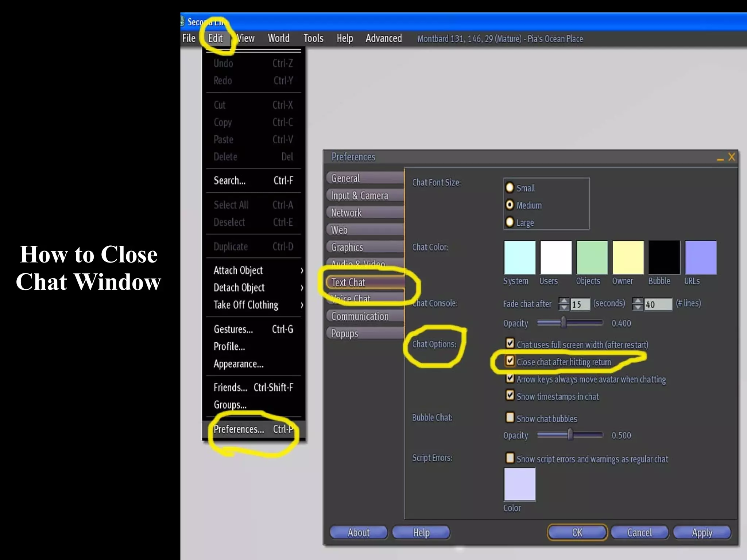Adjust the Chat Console opacity slider
747x560 pixels.
570,323
